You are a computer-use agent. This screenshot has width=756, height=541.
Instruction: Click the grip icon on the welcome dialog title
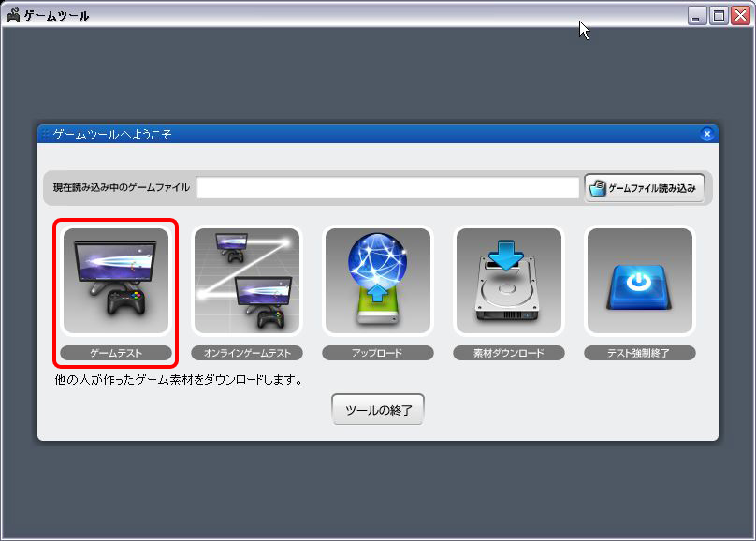tap(45, 135)
